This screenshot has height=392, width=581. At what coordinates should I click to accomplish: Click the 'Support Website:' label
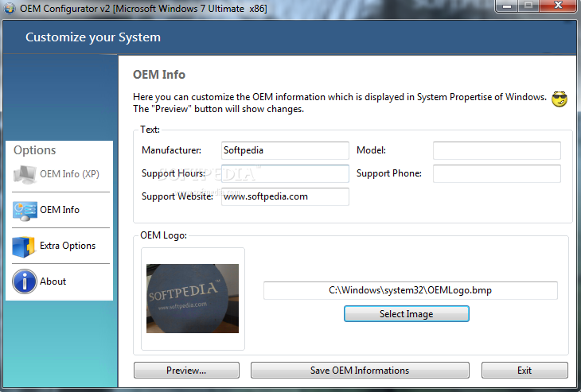click(x=177, y=196)
